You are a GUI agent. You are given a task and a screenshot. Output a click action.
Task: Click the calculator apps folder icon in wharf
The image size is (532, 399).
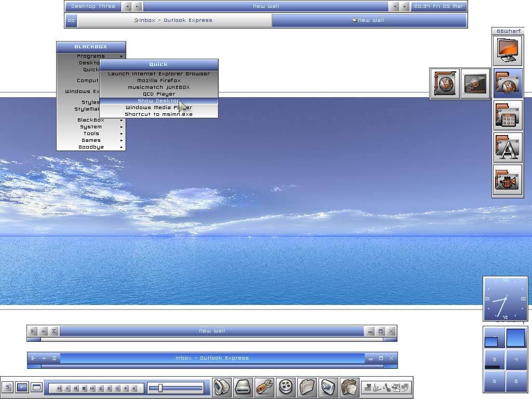point(508,116)
